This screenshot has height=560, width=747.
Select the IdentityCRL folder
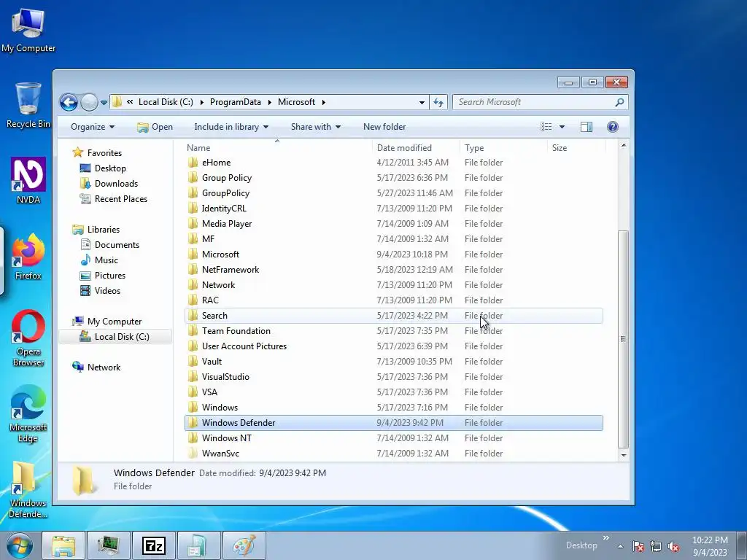click(x=393, y=208)
